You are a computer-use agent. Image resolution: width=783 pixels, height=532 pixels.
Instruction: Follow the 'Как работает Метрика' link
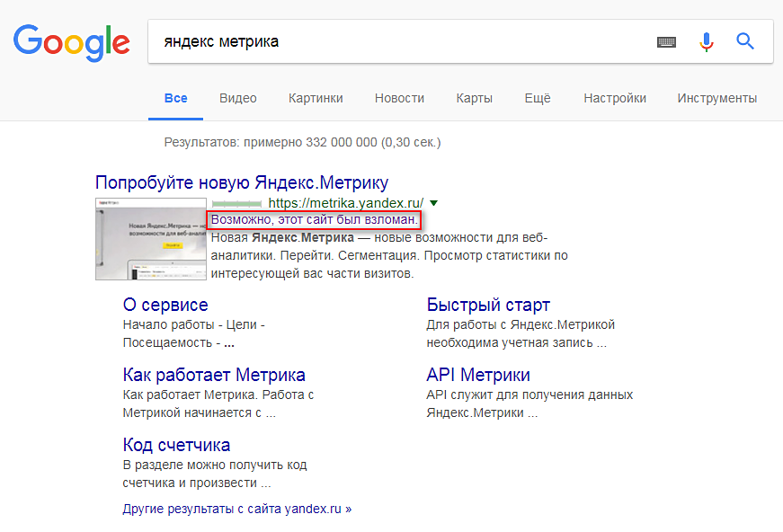[214, 375]
